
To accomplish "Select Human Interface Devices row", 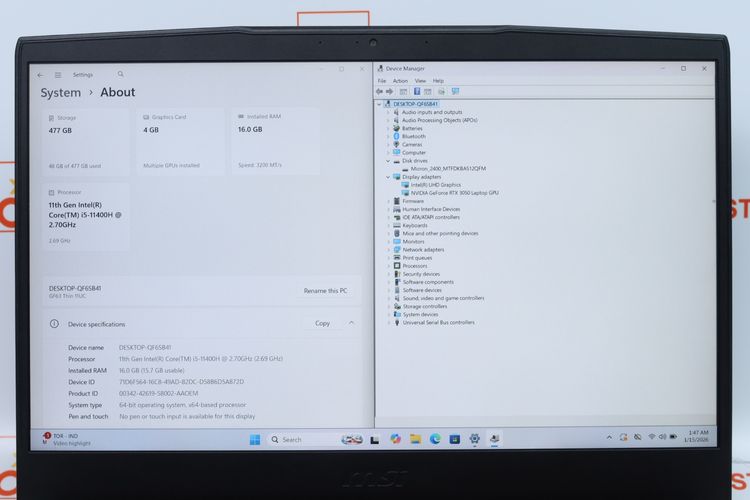I will [x=431, y=209].
